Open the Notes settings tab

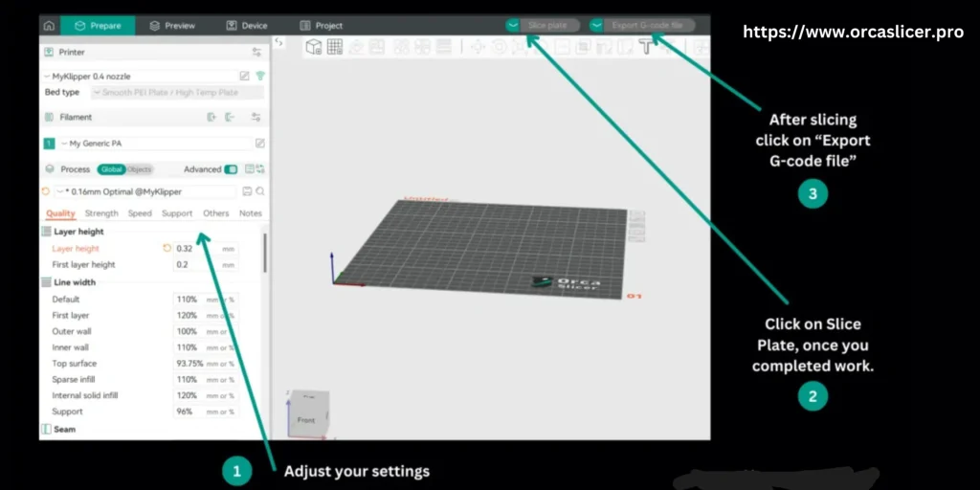click(251, 213)
